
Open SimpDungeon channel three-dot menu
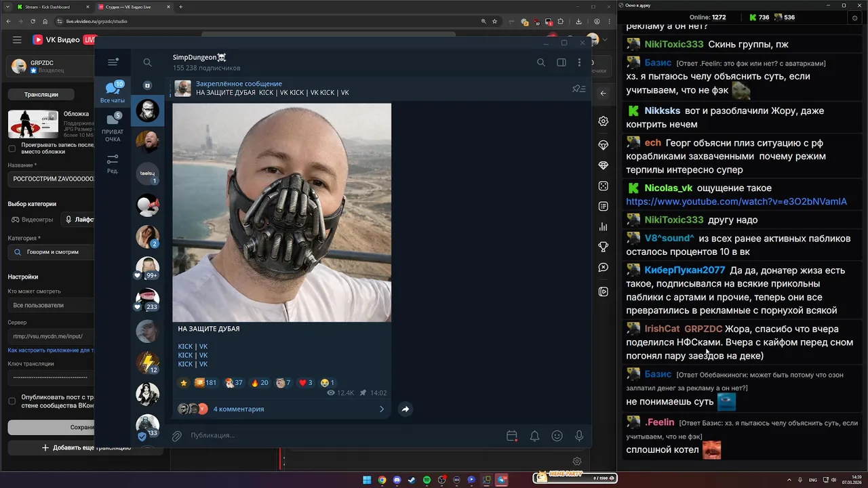point(579,62)
